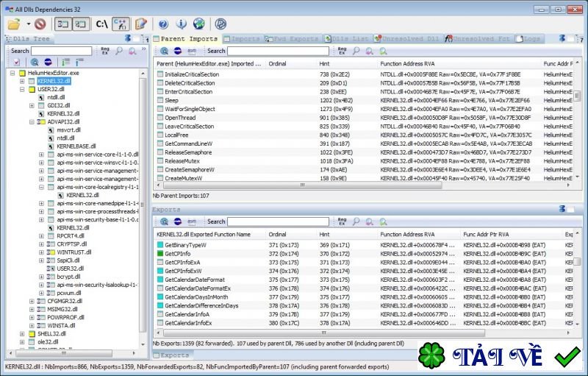Image resolution: width=588 pixels, height=376 pixels.
Task: Expand the GDI32.dll tree node
Action: pos(32,105)
